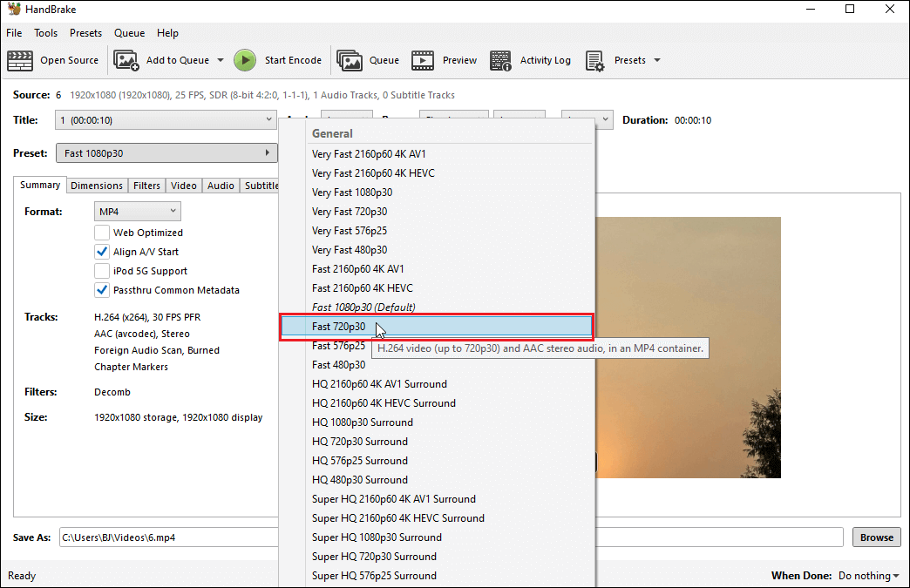The image size is (910, 588).
Task: Select preset Very Fast 576p25
Action: click(437, 231)
